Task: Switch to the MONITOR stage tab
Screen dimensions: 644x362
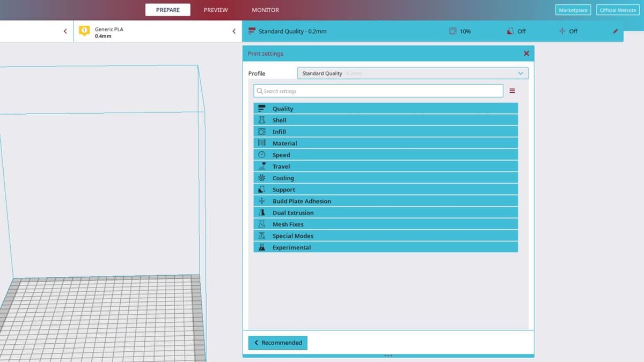Action: click(265, 10)
